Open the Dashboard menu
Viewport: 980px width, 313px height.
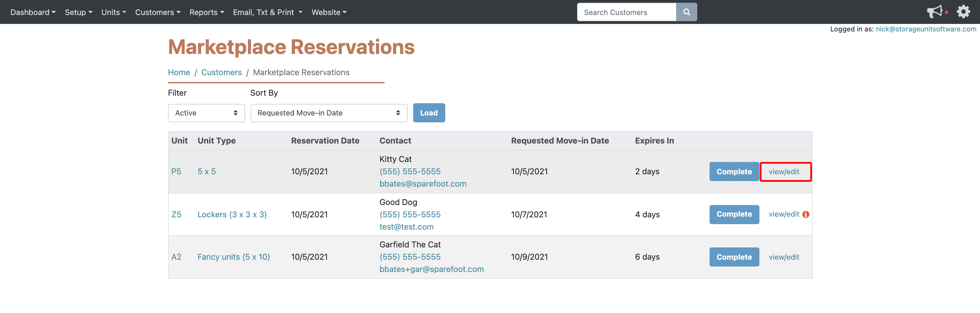[x=33, y=12]
